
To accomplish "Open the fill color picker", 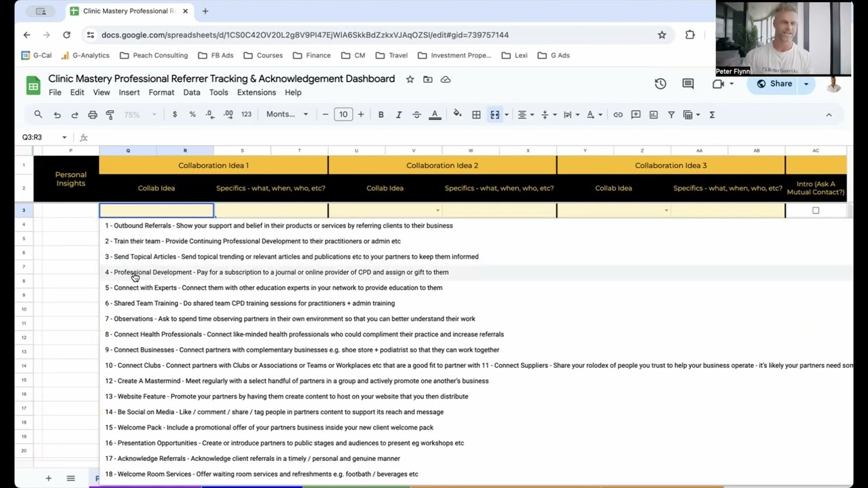I will pos(458,115).
